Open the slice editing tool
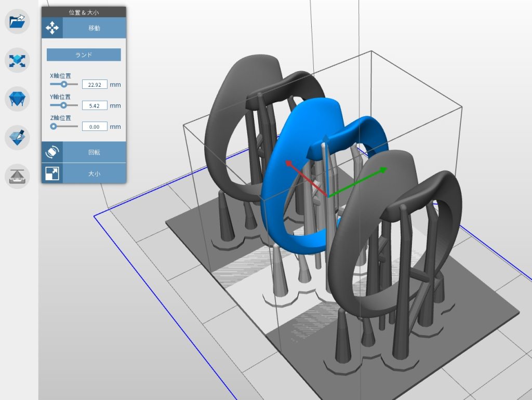 (16, 137)
